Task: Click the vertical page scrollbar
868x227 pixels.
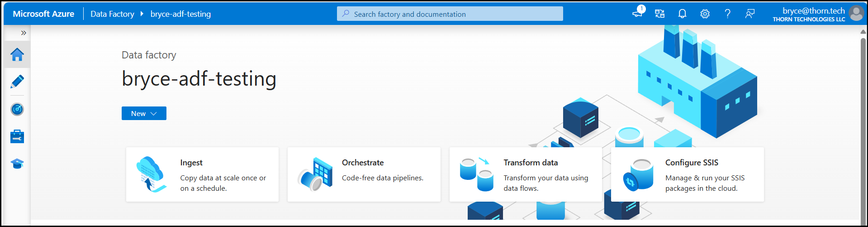Action: pyautogui.click(x=863, y=131)
